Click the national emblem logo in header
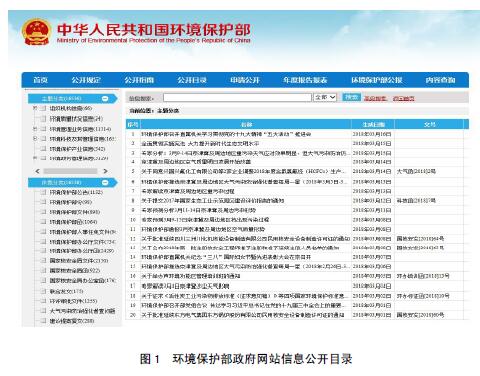This screenshot has width=480, height=376. click(36, 32)
